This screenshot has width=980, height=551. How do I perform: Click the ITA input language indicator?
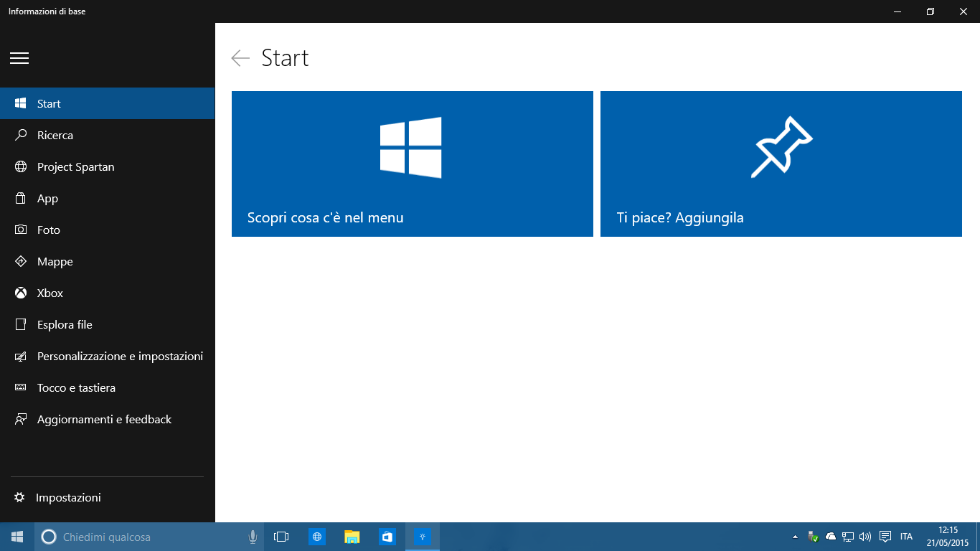[906, 537]
